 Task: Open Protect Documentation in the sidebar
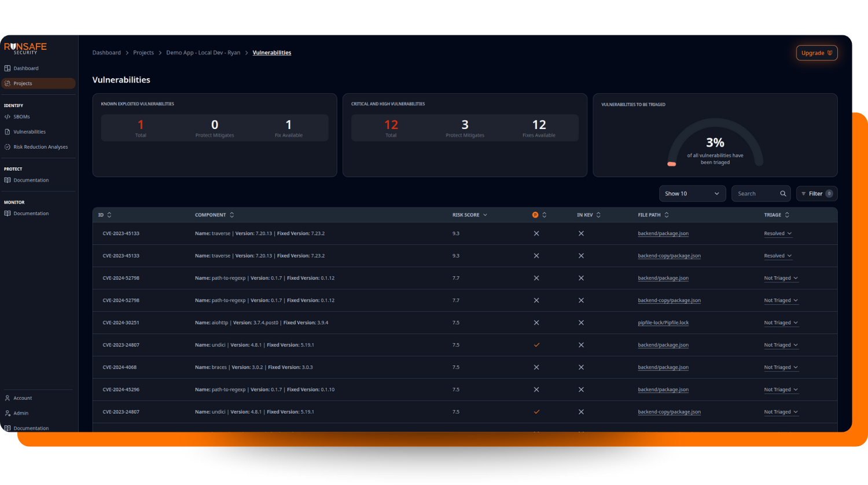coord(31,180)
